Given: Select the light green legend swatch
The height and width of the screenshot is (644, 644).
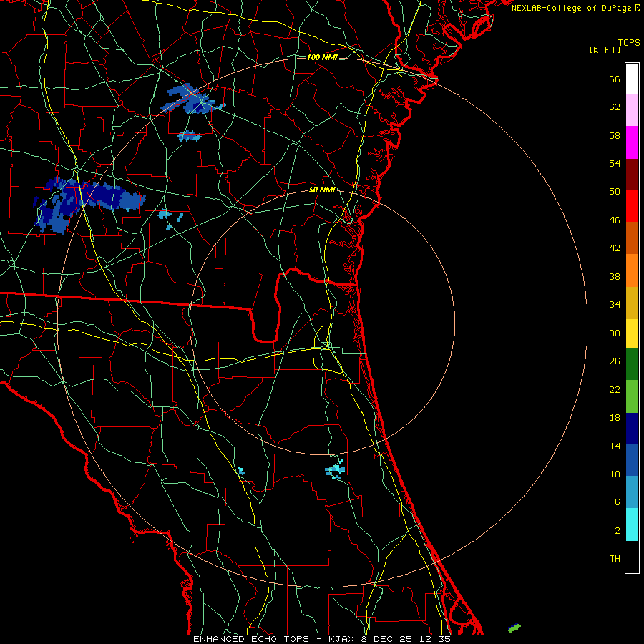Looking at the screenshot, I should [632, 396].
